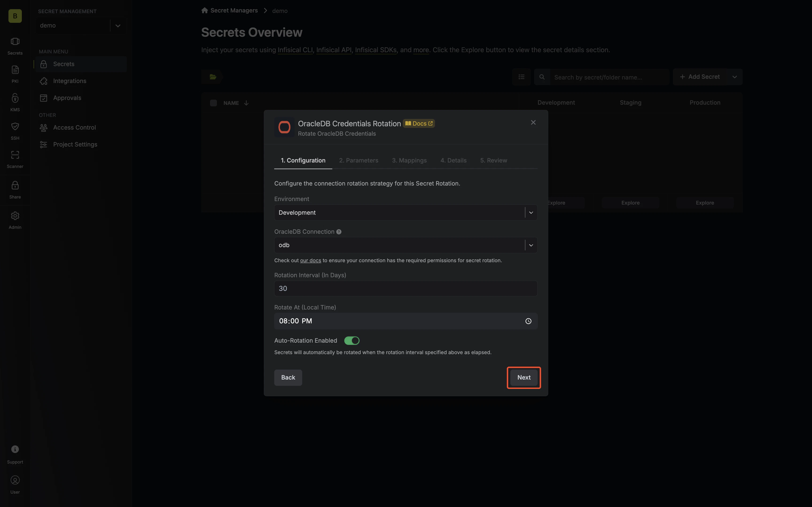
Task: Open the Secrets section in left rail
Action: click(x=15, y=46)
